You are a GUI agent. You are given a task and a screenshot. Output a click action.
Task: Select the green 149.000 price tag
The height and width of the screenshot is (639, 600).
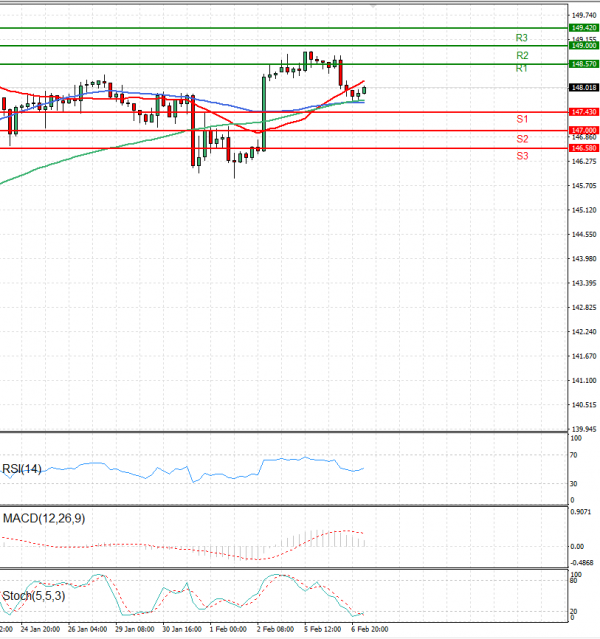click(584, 46)
